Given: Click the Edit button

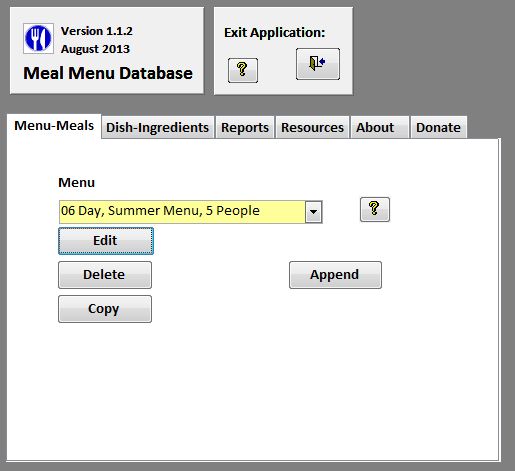Looking at the screenshot, I should click(x=106, y=241).
